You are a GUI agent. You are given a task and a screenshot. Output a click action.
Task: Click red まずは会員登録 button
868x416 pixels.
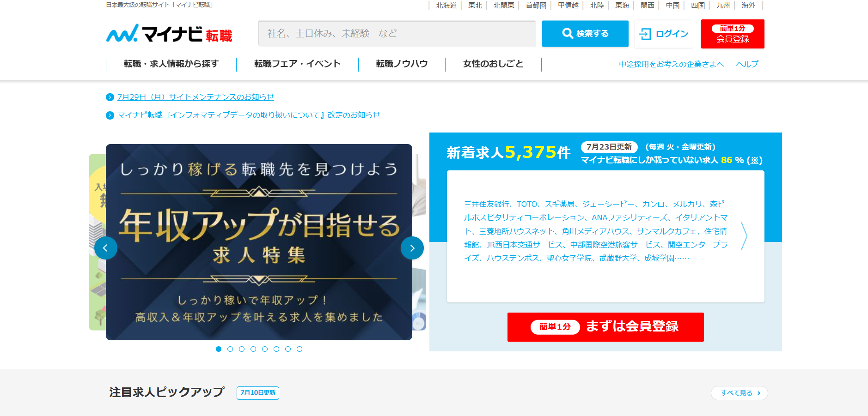pos(605,327)
